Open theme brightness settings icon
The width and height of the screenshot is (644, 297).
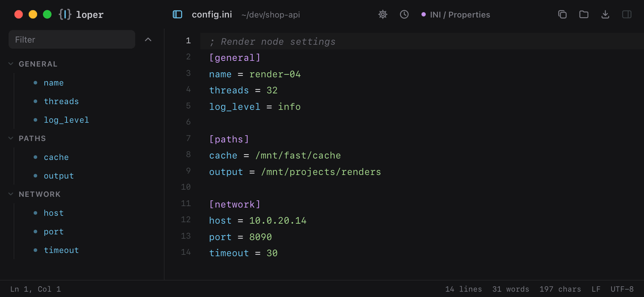coord(383,14)
